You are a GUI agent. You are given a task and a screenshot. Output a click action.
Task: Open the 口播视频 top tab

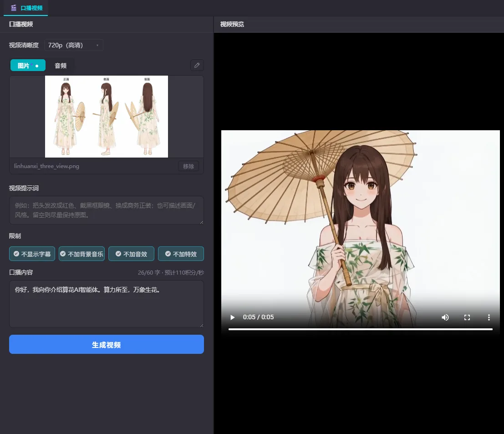coord(26,8)
